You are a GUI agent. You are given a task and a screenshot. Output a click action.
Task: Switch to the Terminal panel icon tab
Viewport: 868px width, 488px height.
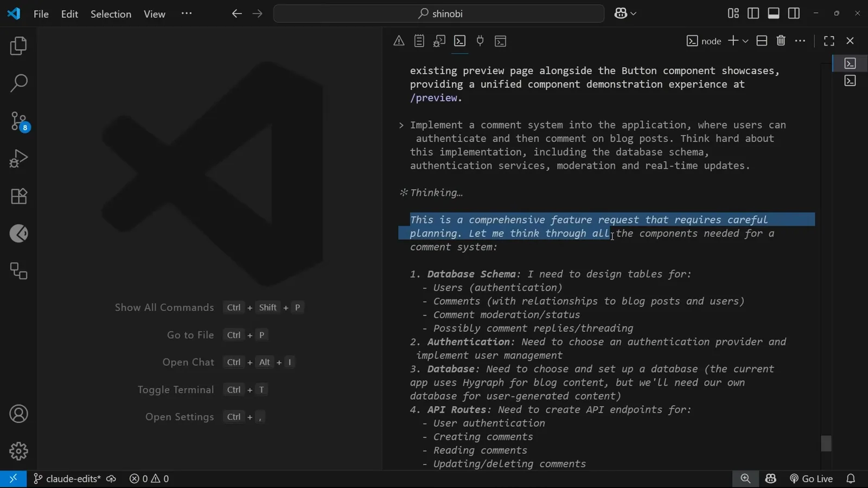click(x=459, y=41)
